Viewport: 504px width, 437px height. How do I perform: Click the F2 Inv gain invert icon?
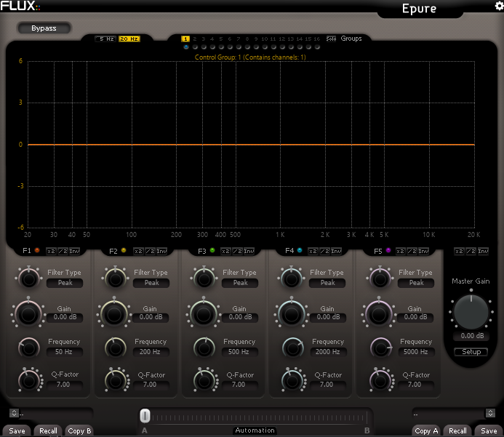click(161, 251)
